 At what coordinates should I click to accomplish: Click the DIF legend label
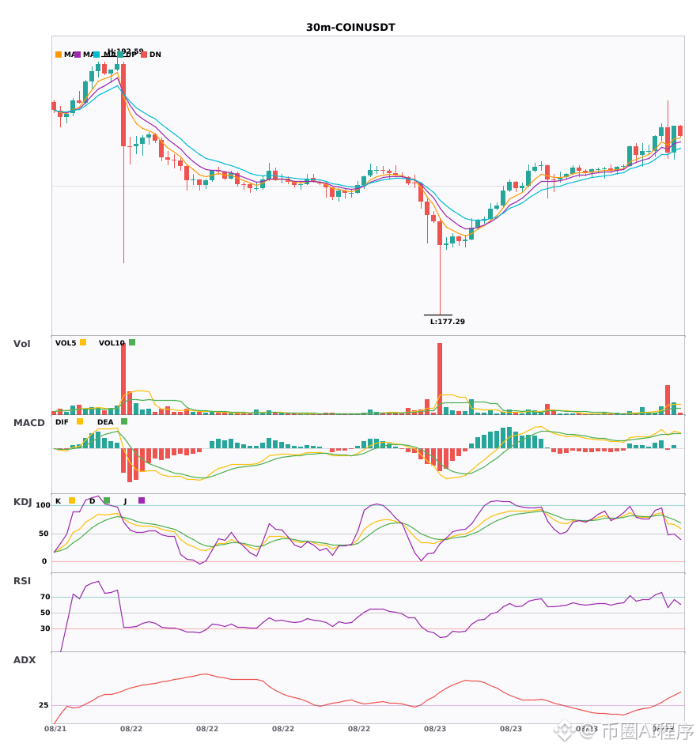[x=62, y=422]
